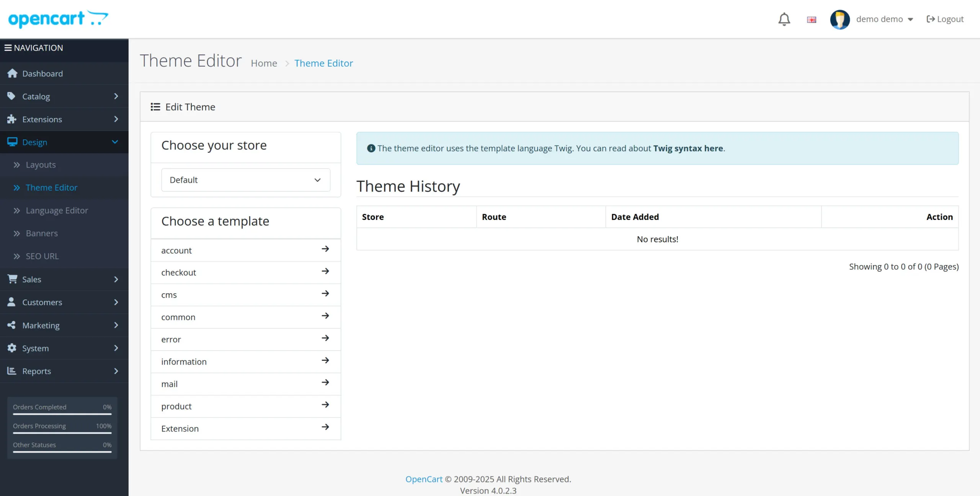Click the Extensions puzzle icon

[x=11, y=119]
